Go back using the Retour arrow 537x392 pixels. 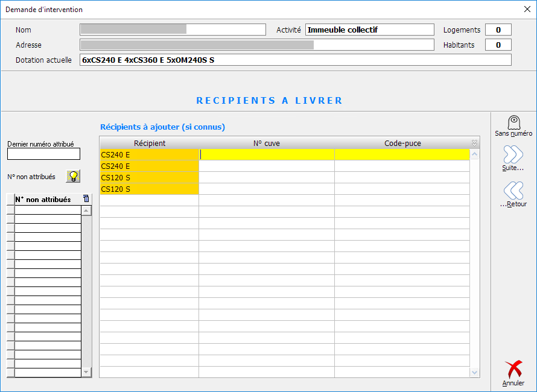click(x=513, y=191)
